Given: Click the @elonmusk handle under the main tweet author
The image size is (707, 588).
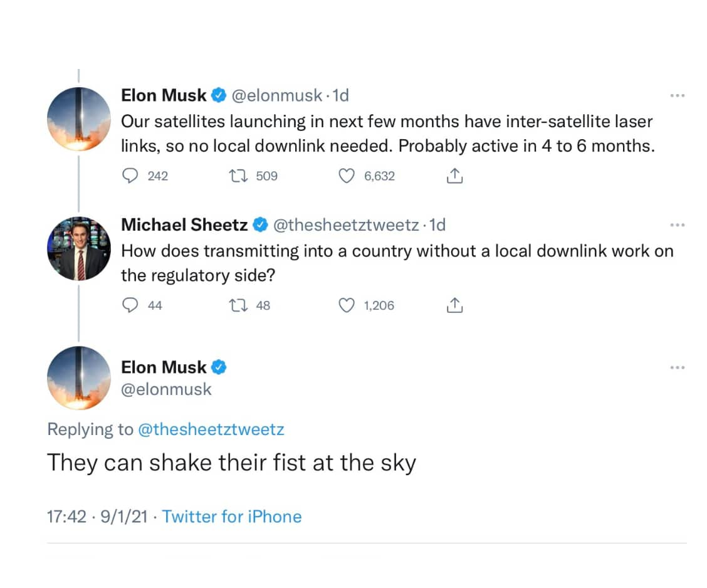Looking at the screenshot, I should pos(166,389).
